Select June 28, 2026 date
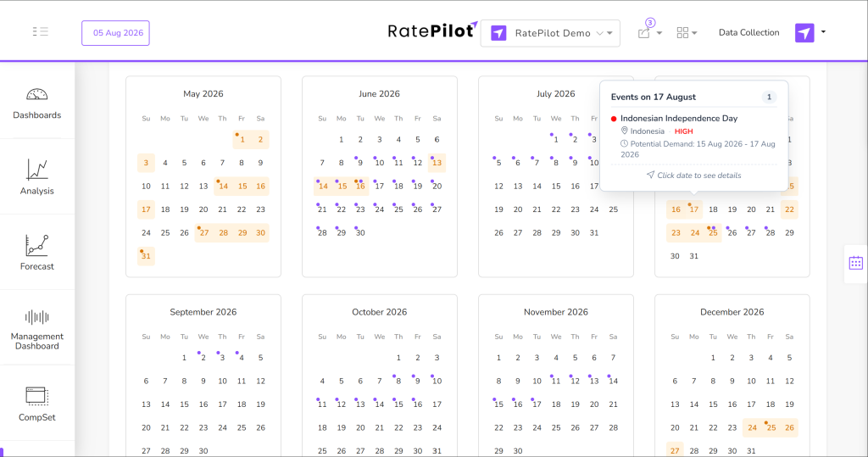Image resolution: width=868 pixels, height=457 pixels. coord(322,232)
